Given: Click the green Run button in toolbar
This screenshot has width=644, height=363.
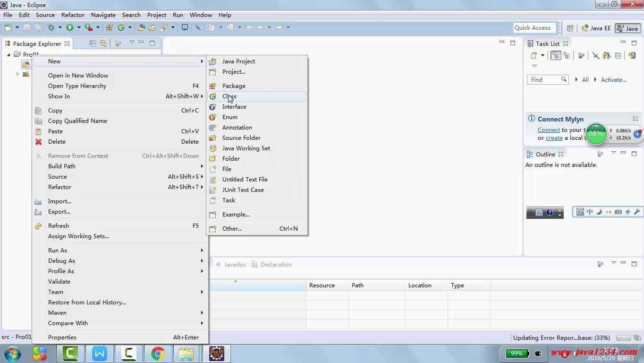Looking at the screenshot, I should (x=70, y=27).
